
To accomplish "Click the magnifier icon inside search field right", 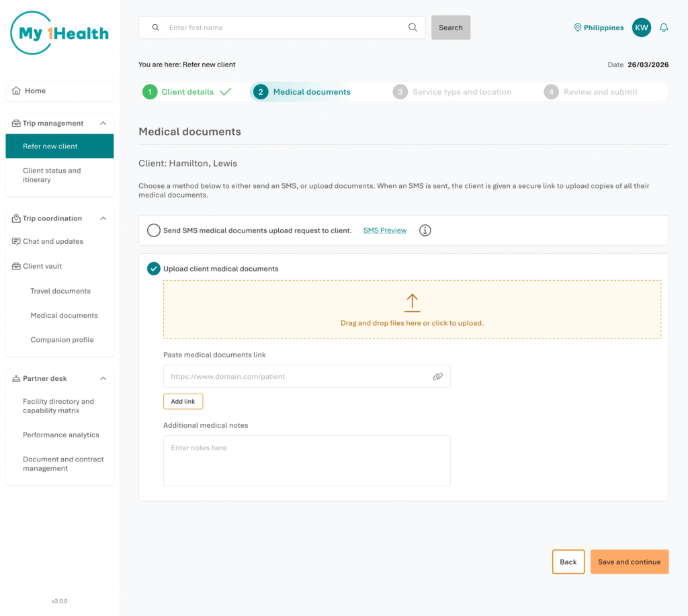I will click(x=413, y=27).
